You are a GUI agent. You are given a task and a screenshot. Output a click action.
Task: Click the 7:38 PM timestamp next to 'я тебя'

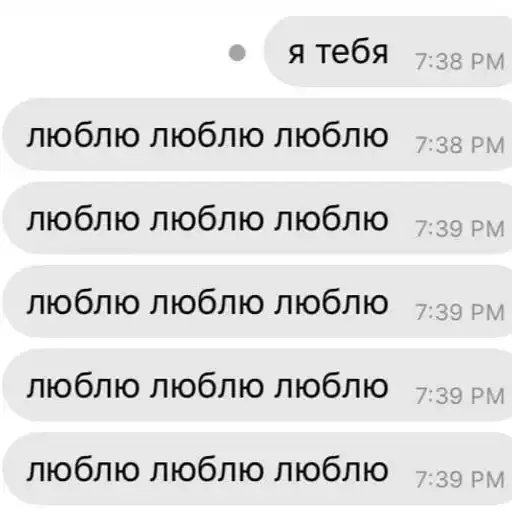pos(460,62)
